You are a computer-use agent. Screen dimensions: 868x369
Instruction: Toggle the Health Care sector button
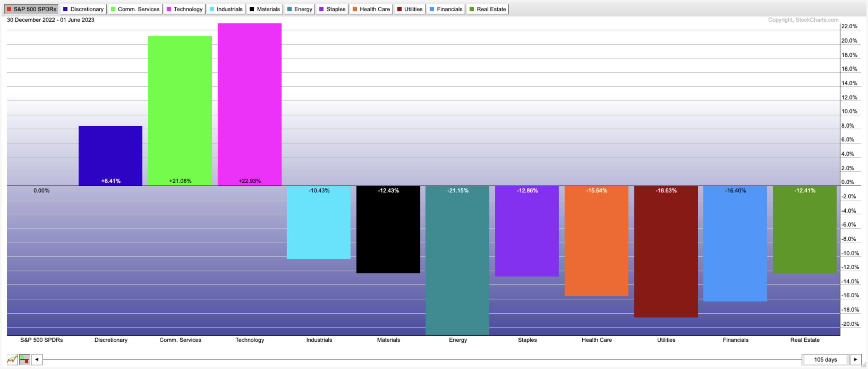point(371,9)
